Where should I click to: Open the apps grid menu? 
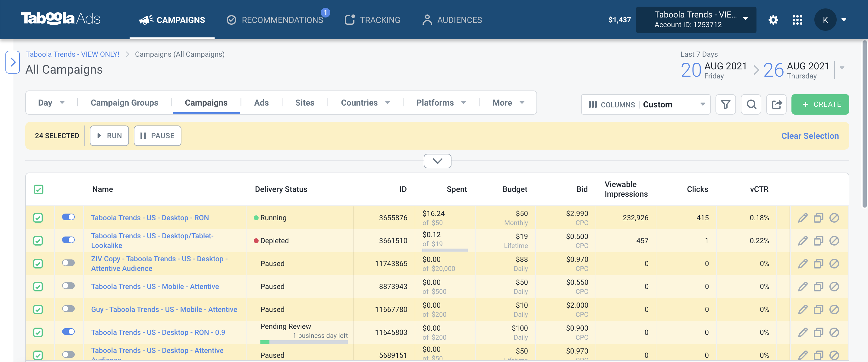point(797,20)
